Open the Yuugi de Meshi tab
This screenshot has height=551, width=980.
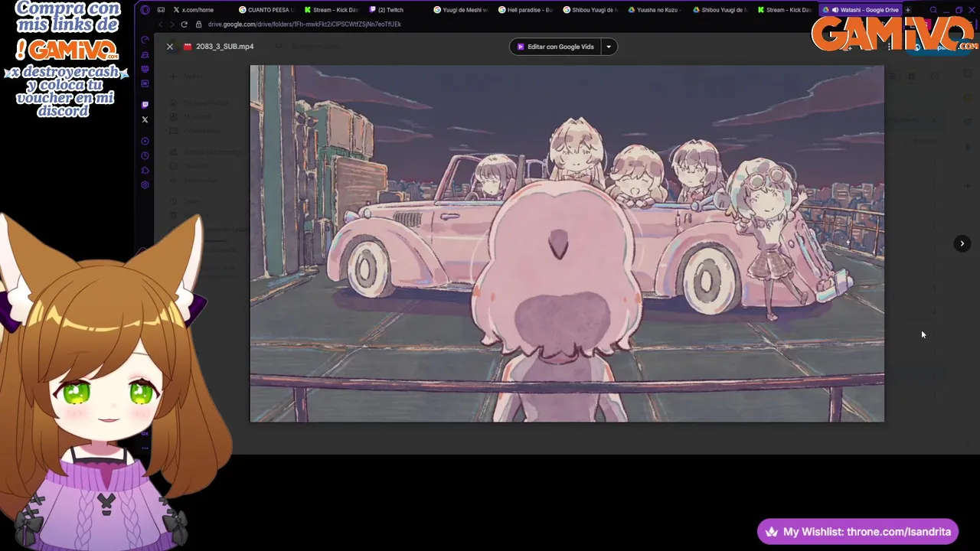coord(460,10)
